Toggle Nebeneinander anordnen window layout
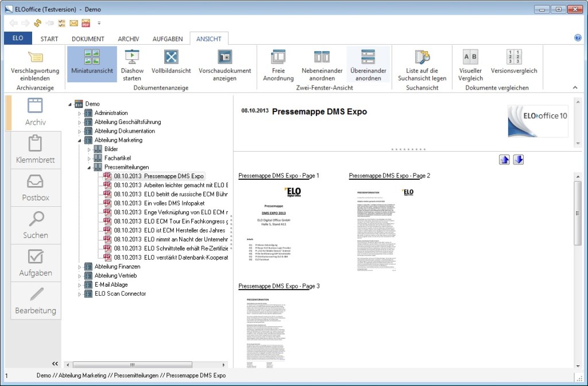The height and width of the screenshot is (386, 588). tap(322, 57)
